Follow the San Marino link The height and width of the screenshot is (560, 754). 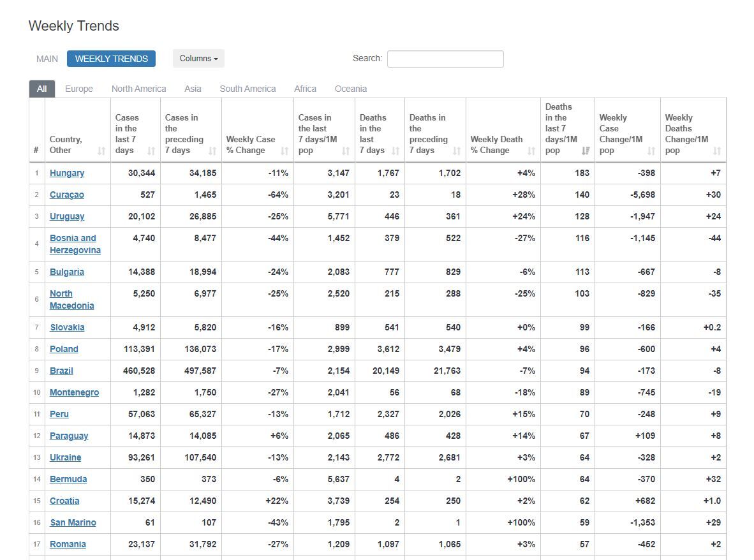click(x=73, y=522)
